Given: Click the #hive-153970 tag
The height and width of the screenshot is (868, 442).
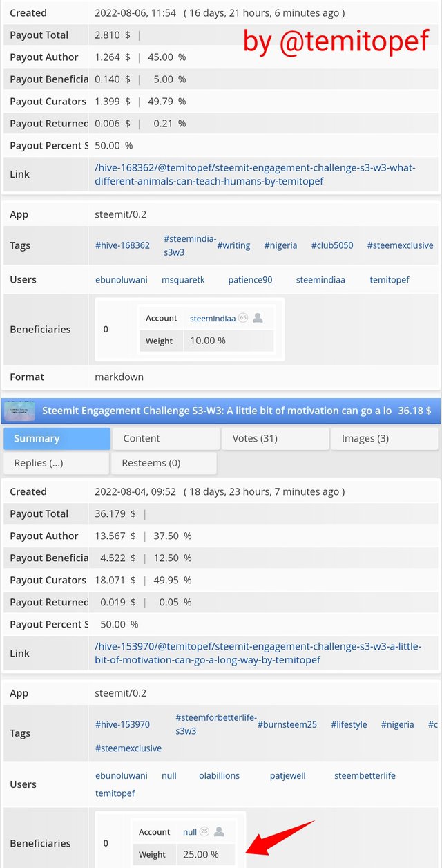Looking at the screenshot, I should tap(122, 724).
